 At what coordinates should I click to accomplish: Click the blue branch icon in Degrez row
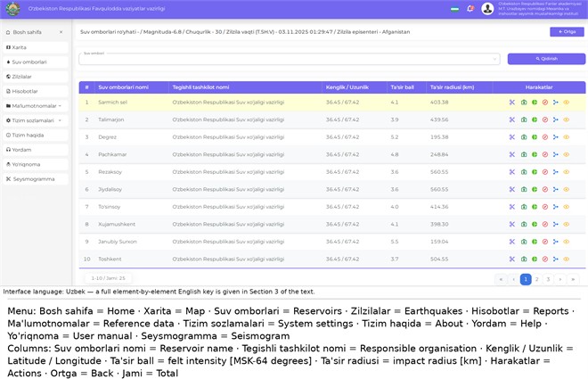[x=555, y=137]
